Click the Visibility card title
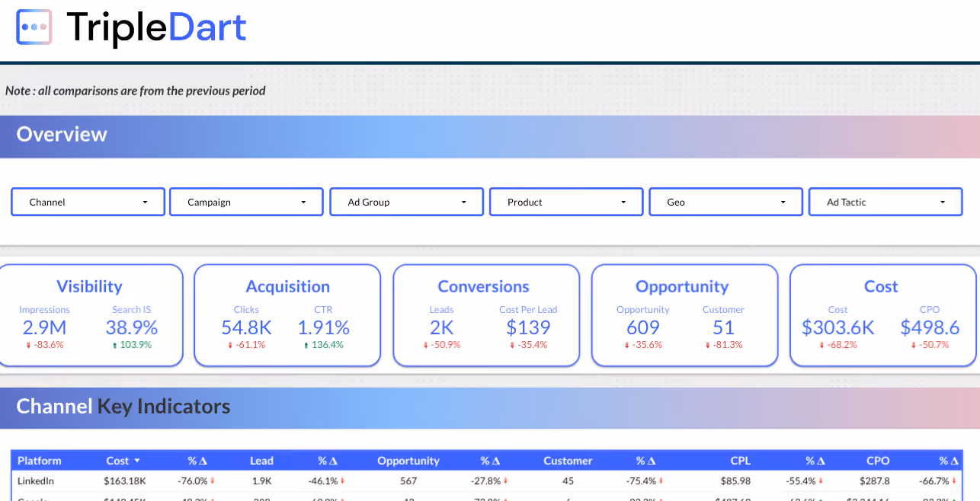 [89, 286]
